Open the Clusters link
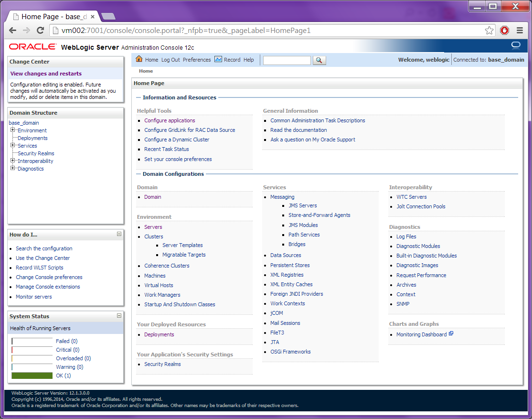 pos(154,236)
